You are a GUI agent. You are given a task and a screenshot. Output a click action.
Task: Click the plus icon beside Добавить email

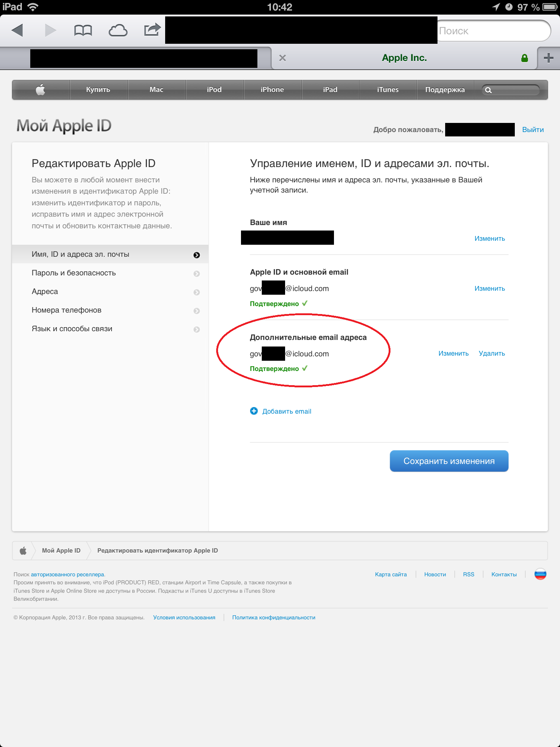[x=254, y=411]
